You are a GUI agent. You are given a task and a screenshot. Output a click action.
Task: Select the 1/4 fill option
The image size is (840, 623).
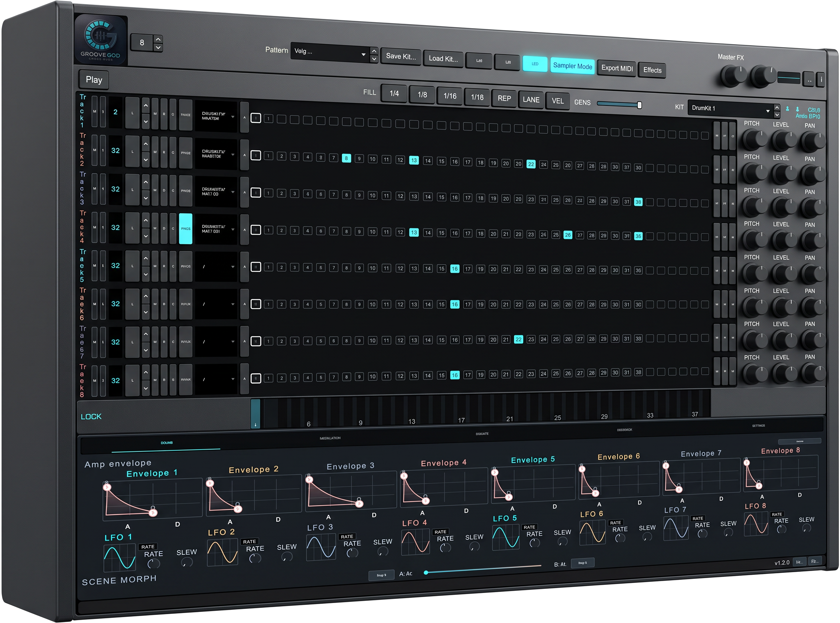click(x=394, y=93)
